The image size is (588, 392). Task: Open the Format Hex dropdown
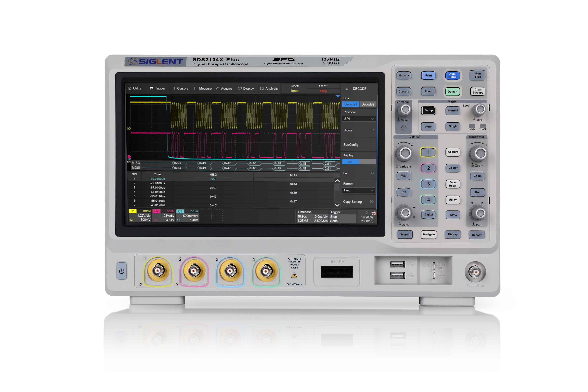pyautogui.click(x=358, y=190)
